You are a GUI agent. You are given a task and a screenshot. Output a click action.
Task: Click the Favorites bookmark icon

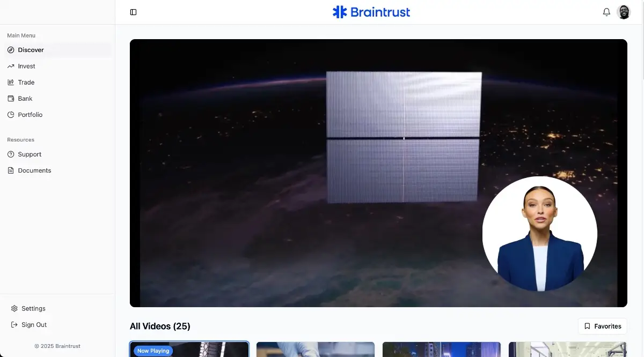tap(587, 326)
